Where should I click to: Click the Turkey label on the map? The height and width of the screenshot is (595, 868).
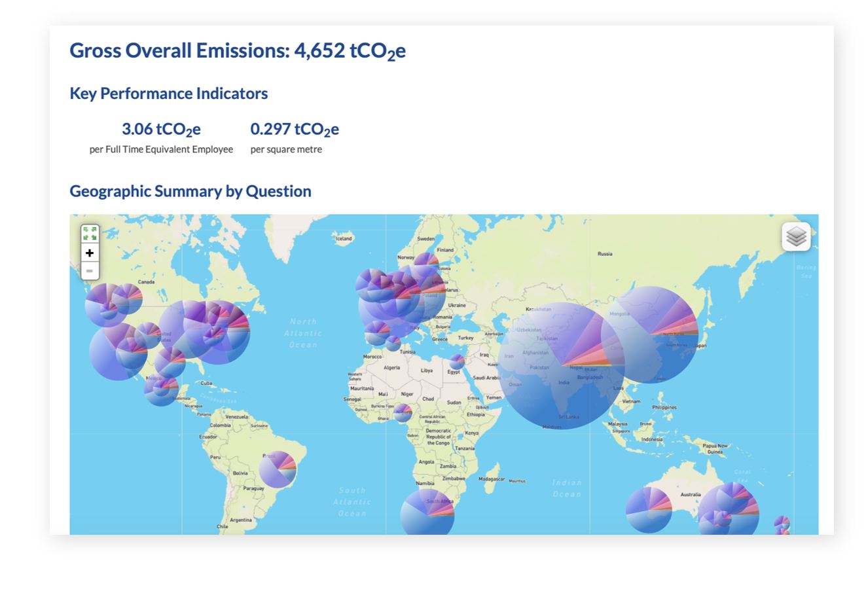click(465, 338)
